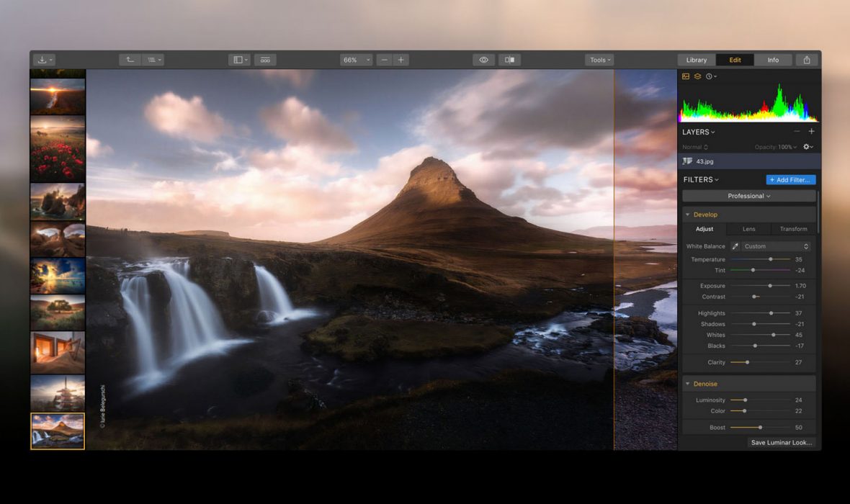Pick the white balance eyedropper tool

coord(735,246)
